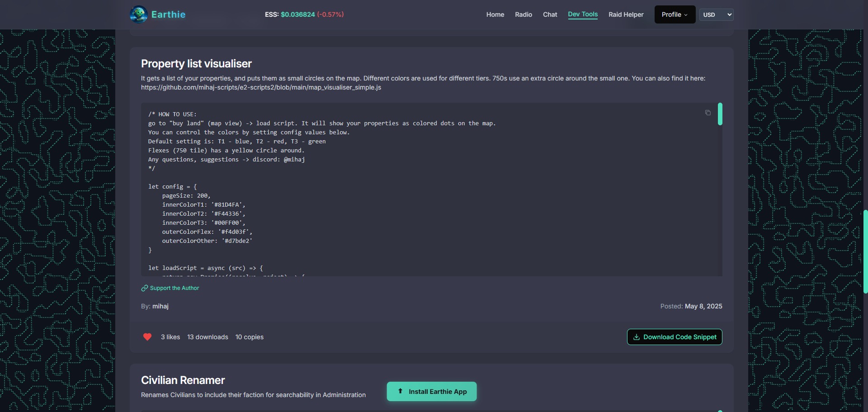
Task: Copy code with the clipboard icon
Action: point(708,113)
